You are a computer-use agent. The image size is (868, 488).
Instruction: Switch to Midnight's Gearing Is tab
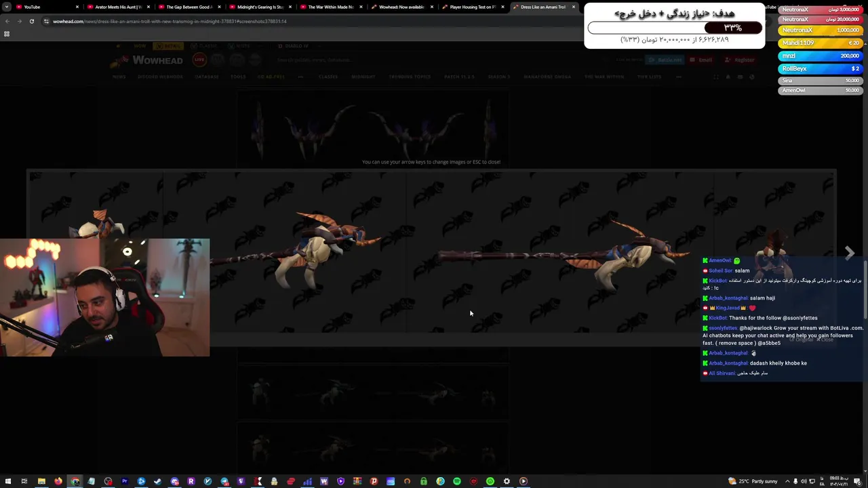coord(260,7)
